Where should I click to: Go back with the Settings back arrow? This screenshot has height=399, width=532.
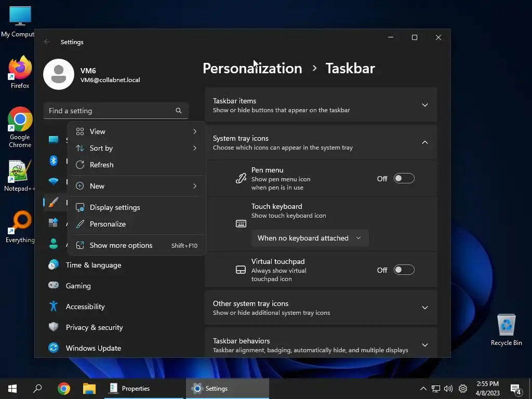pyautogui.click(x=47, y=42)
